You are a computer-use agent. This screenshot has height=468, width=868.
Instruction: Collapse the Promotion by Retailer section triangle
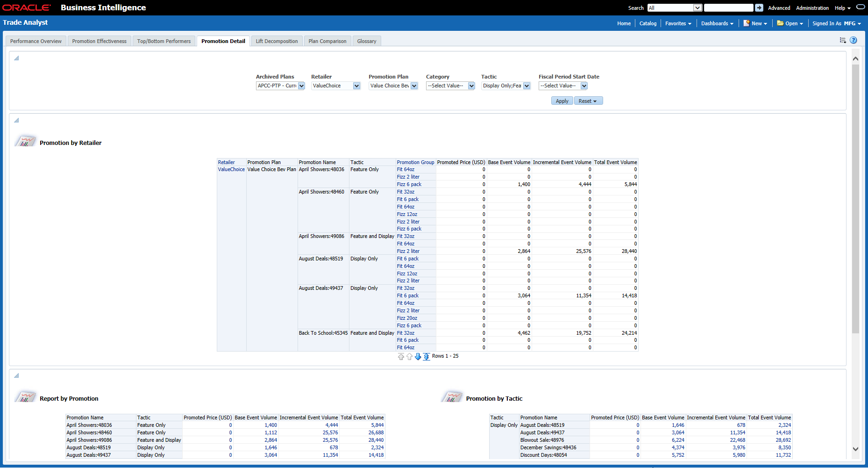[15, 120]
